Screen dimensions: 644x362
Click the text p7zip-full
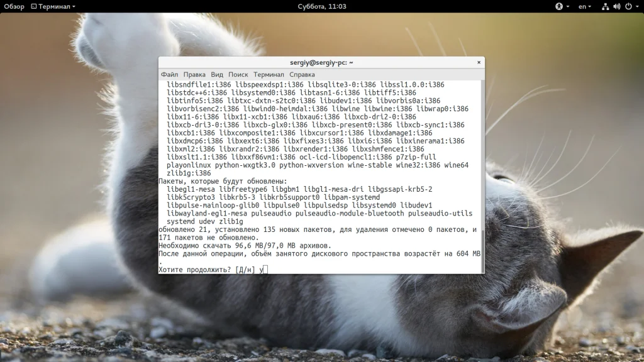tap(416, 156)
